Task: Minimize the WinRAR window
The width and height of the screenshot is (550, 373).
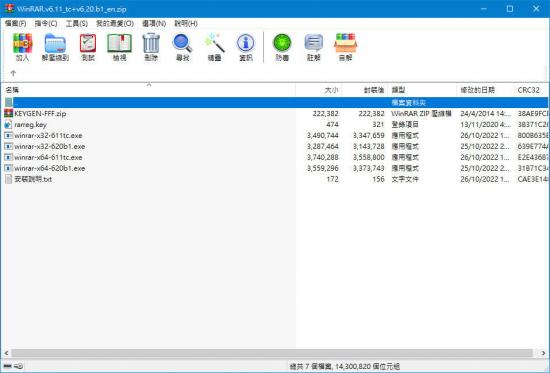Action: (x=484, y=9)
